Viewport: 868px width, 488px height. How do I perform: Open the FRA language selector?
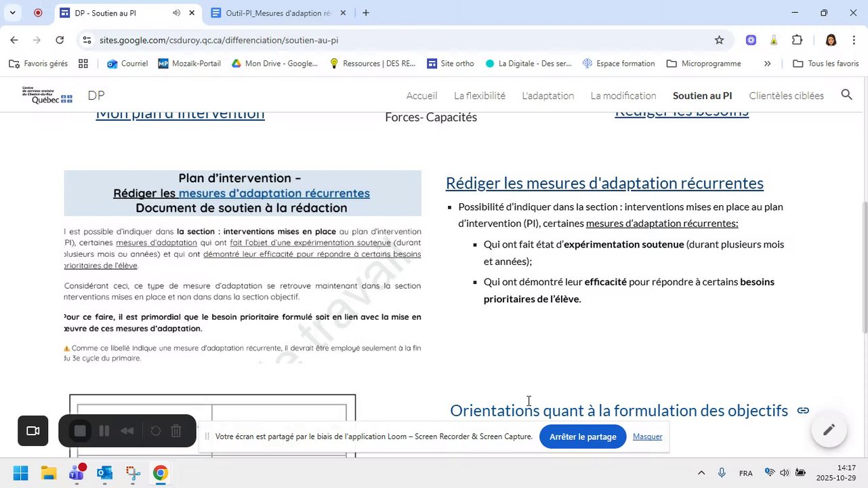coord(745,473)
